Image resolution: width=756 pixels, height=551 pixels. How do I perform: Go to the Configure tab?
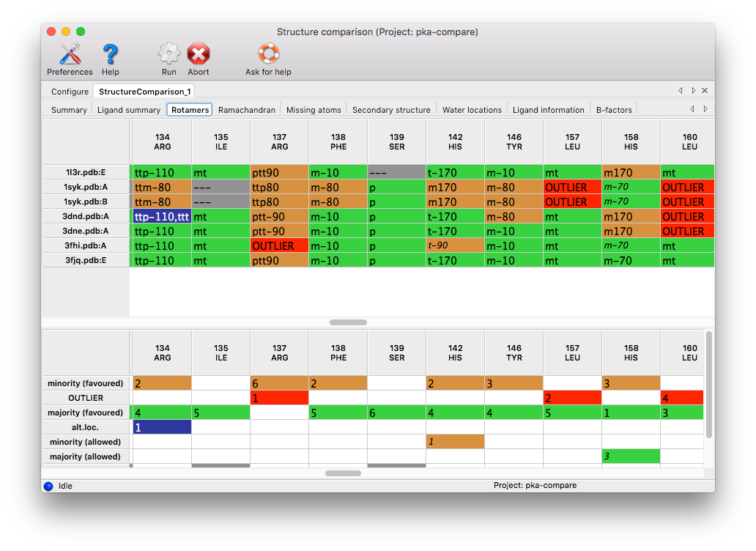[x=70, y=92]
